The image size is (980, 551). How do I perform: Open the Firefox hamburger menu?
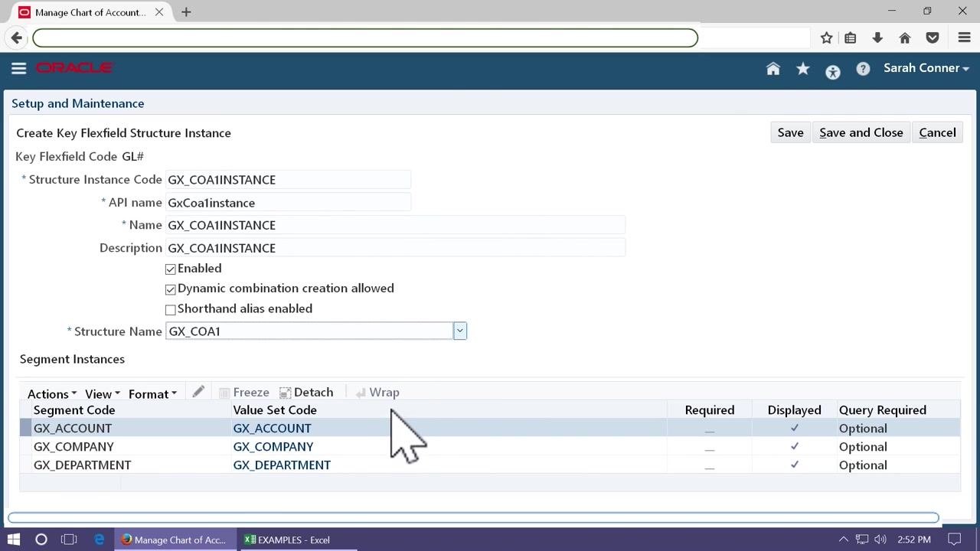click(x=965, y=37)
